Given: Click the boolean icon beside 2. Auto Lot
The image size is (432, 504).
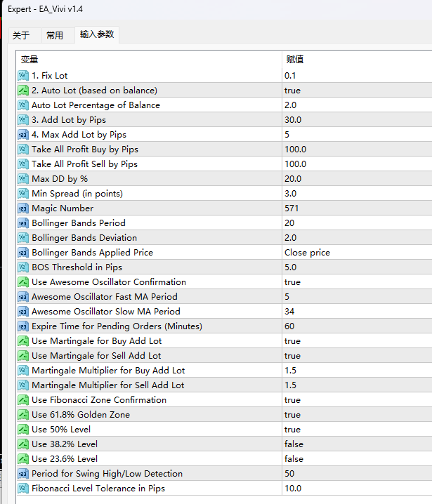Looking at the screenshot, I should [22, 91].
